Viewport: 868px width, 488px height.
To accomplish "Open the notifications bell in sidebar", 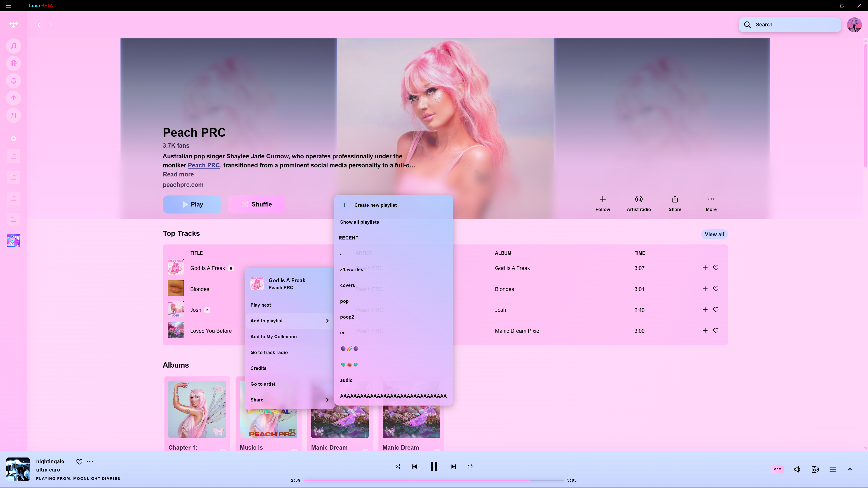I will (14, 81).
